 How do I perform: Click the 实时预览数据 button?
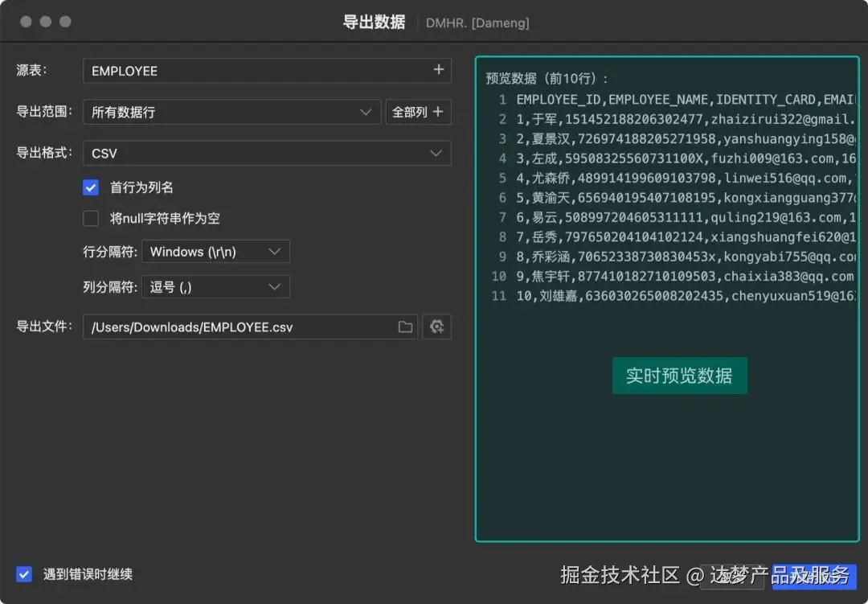pos(679,376)
